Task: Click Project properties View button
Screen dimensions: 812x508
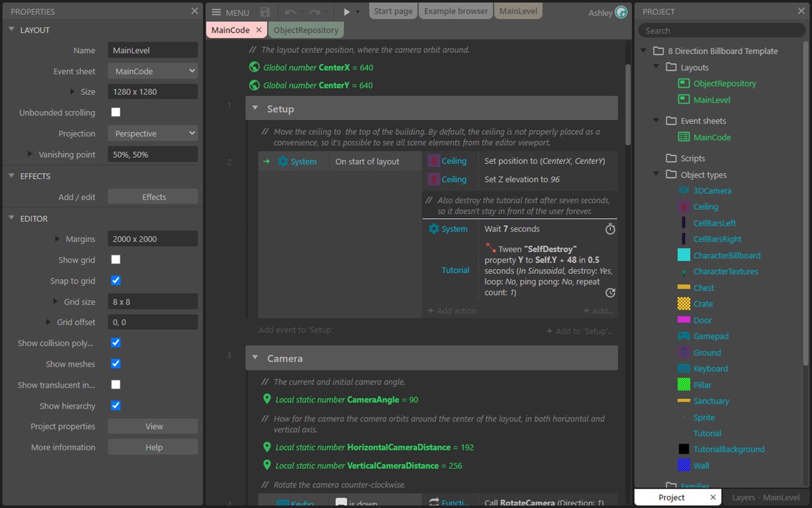Action: [x=153, y=426]
